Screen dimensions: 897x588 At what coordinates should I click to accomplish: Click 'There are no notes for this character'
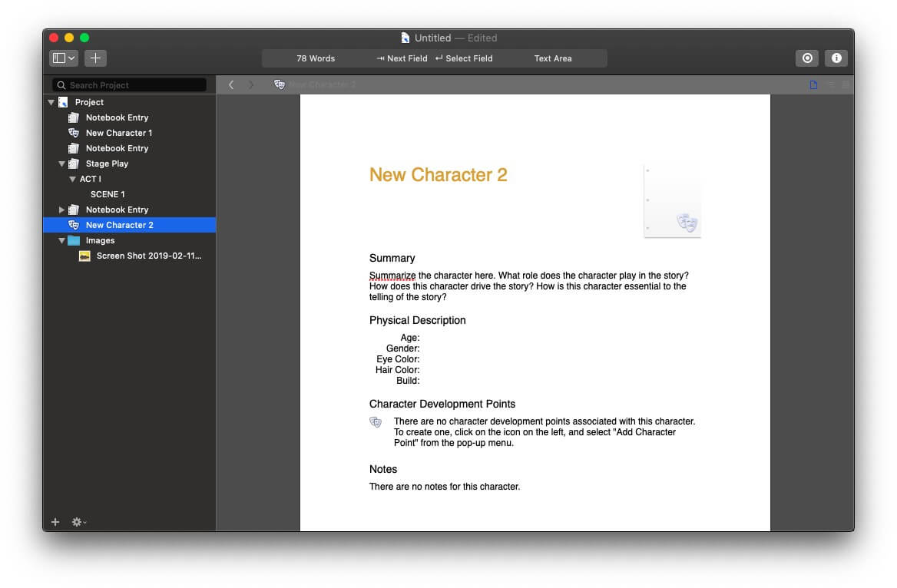[445, 487]
